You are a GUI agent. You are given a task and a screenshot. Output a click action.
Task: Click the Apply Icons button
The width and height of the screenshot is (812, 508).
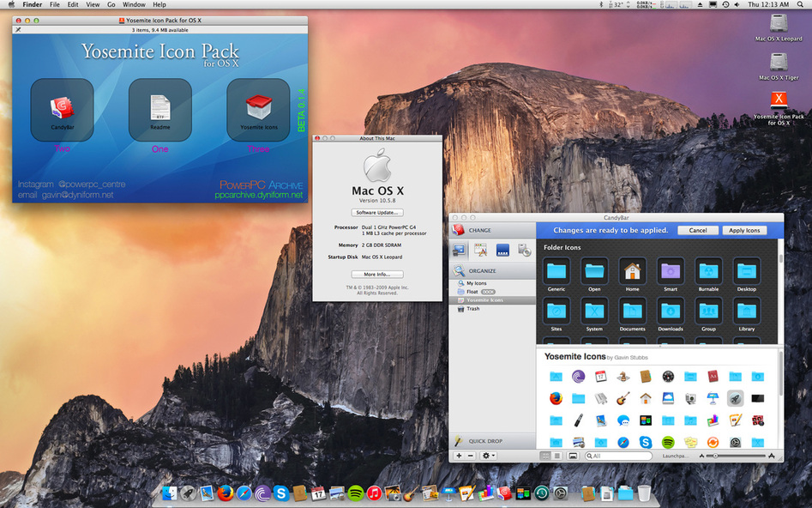pyautogui.click(x=744, y=230)
